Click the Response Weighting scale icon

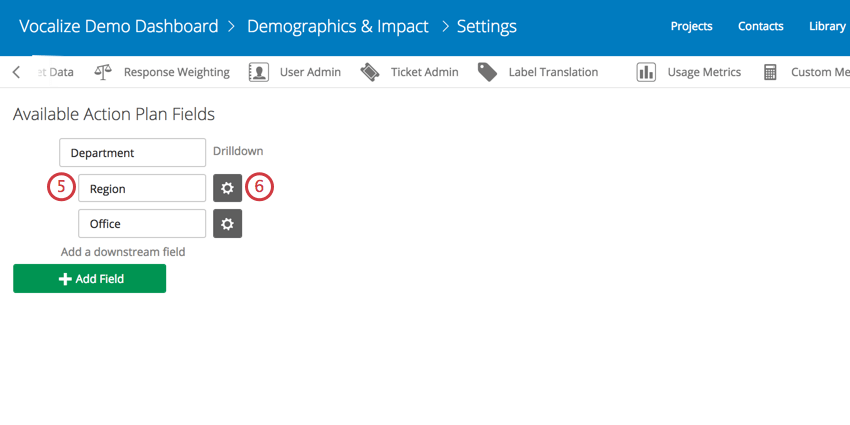coord(103,72)
